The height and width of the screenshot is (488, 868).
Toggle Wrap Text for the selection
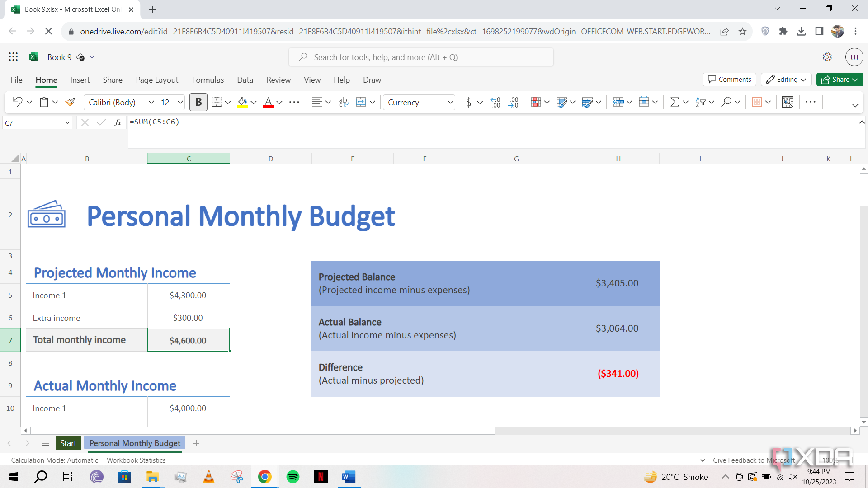[344, 102]
